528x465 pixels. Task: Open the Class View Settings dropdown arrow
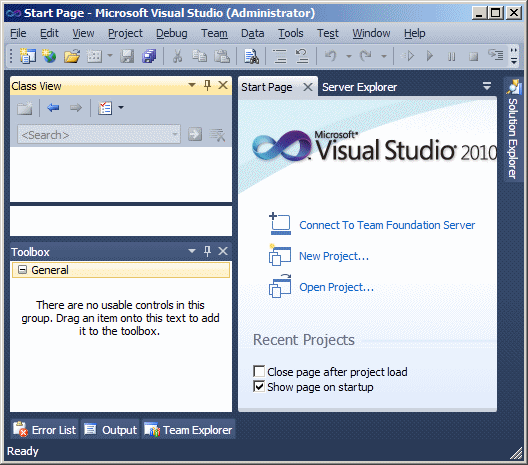click(x=121, y=108)
